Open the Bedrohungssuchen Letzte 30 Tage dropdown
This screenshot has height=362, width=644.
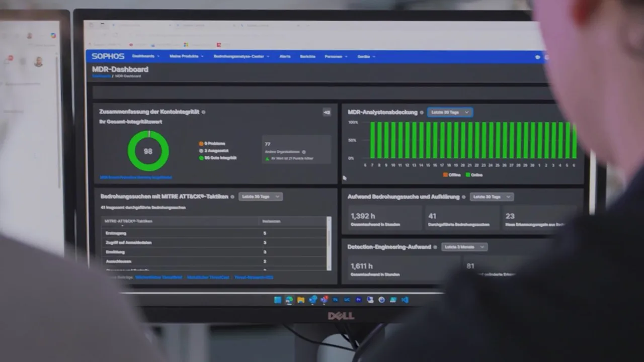(x=261, y=197)
